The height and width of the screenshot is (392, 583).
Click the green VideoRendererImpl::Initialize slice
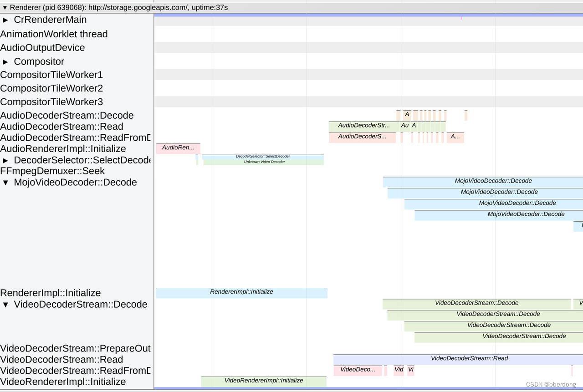pos(264,382)
